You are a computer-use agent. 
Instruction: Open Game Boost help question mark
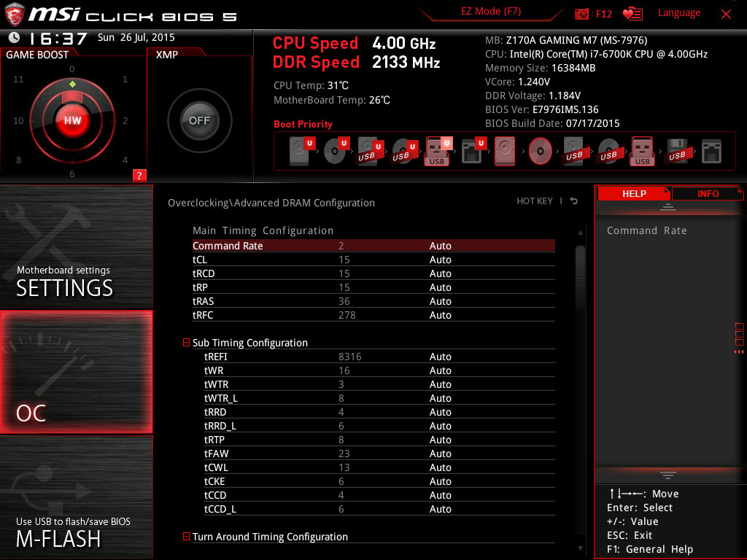point(139,175)
